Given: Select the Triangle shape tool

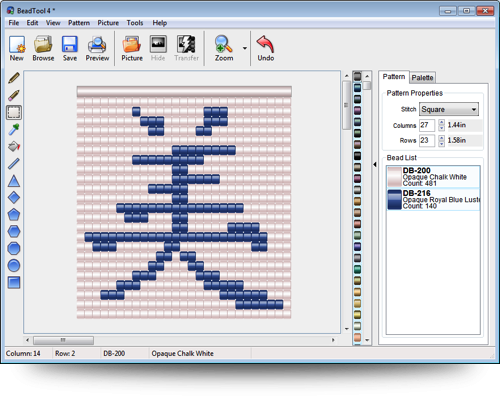Looking at the screenshot, I should click(x=14, y=181).
